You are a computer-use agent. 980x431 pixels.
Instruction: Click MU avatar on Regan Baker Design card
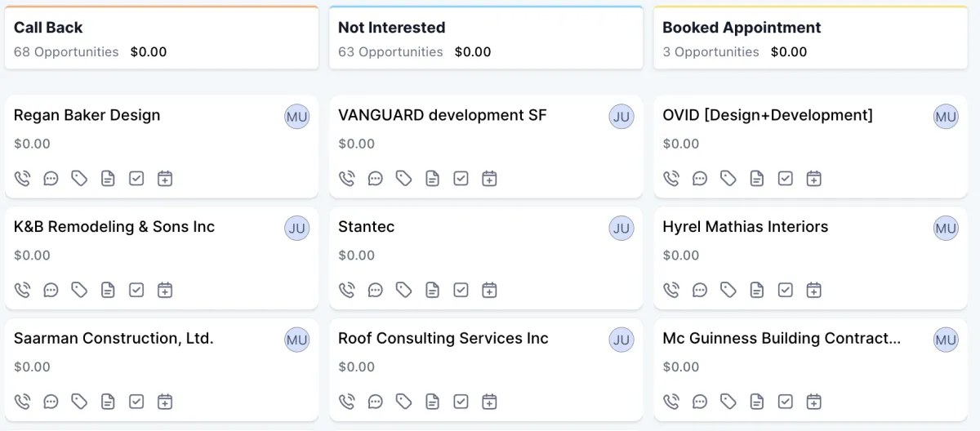point(296,117)
